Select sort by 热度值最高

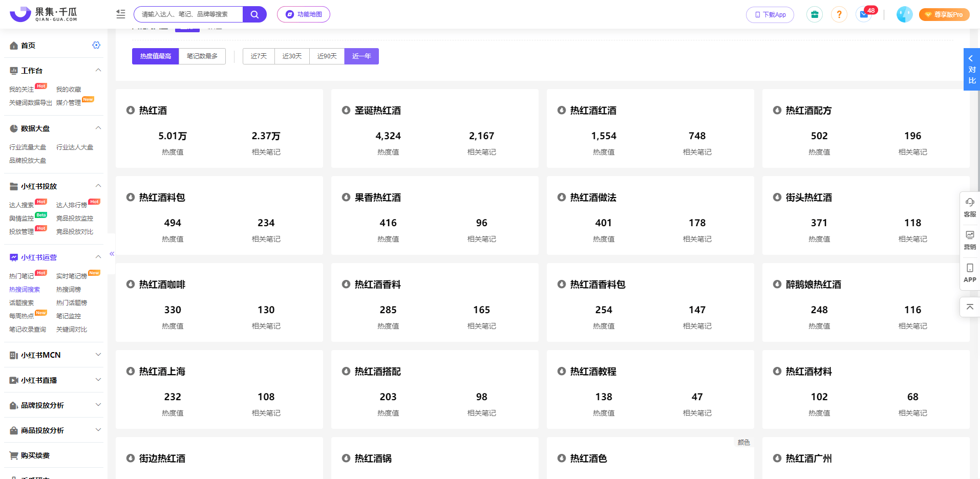[156, 56]
